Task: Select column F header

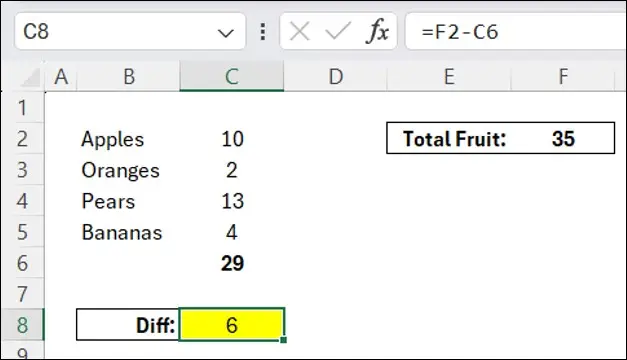Action: [x=563, y=76]
